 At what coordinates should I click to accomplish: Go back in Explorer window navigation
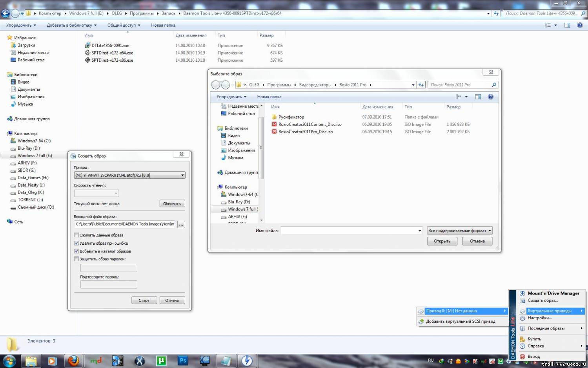coord(5,13)
